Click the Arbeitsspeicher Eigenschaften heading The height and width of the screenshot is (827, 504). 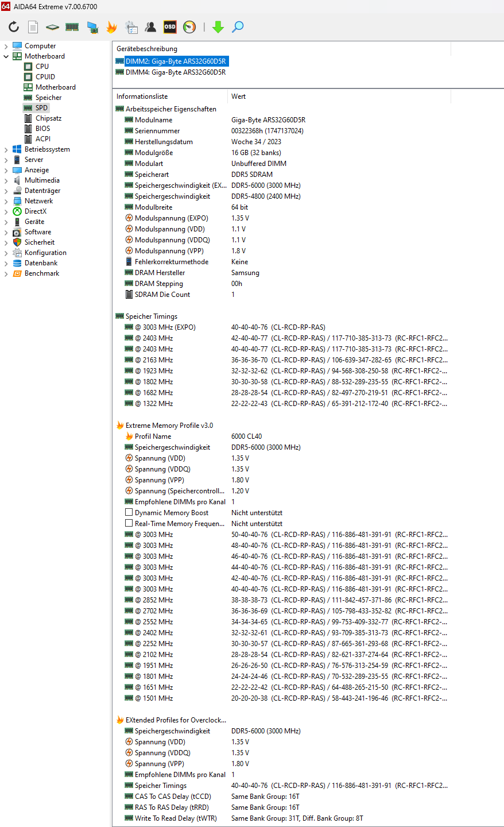(x=171, y=109)
